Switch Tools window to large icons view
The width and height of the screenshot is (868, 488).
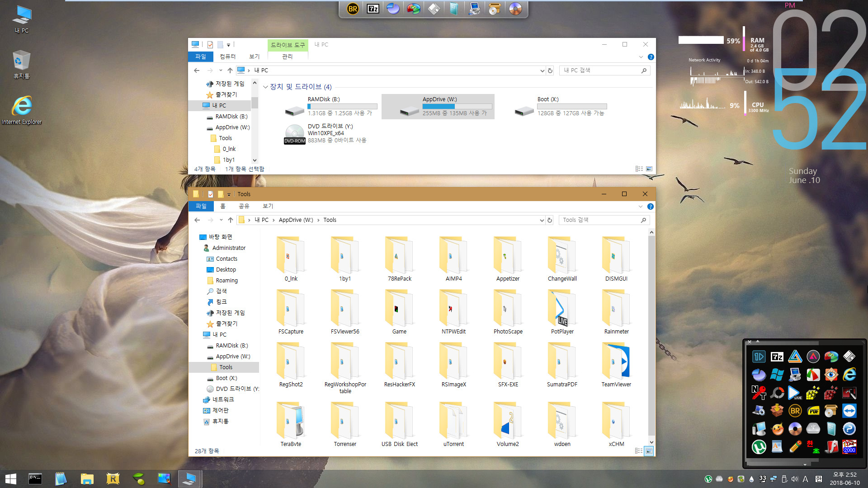pos(649,451)
